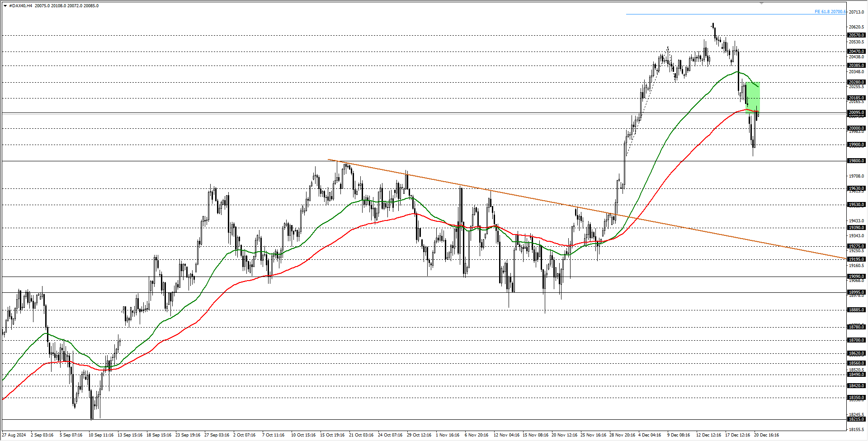868x441 pixels.
Task: Click the 10 Sep 11:16 time label
Action: point(101,435)
